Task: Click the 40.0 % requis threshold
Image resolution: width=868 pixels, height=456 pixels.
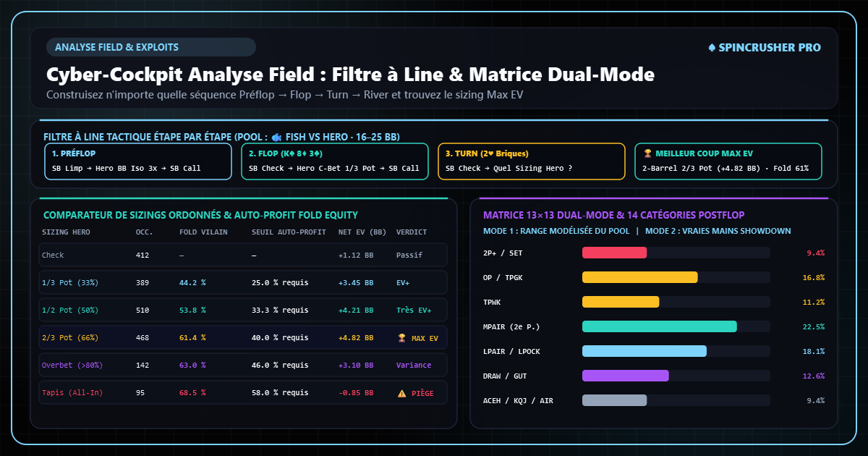Action: [x=280, y=338]
